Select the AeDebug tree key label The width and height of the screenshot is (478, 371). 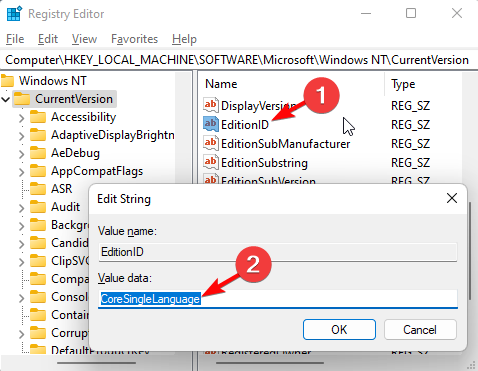click(x=75, y=153)
